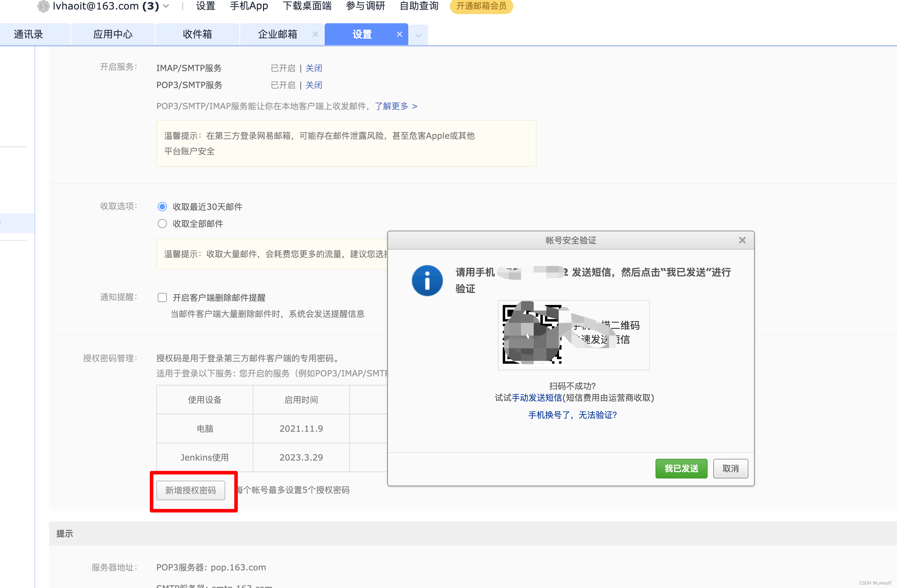Image resolution: width=897 pixels, height=588 pixels.
Task: Select 收取全部邮件 radio option
Action: click(162, 224)
